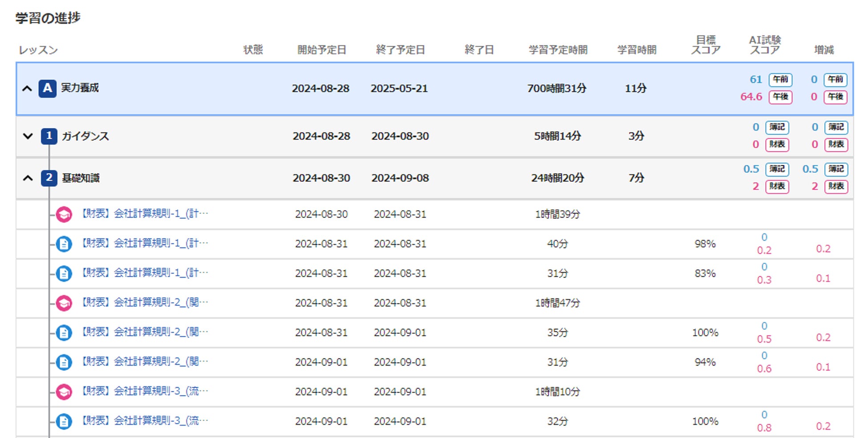868x438 pixels.
Task: Click the 午後 tag next to score 64.6
Action: [x=780, y=97]
